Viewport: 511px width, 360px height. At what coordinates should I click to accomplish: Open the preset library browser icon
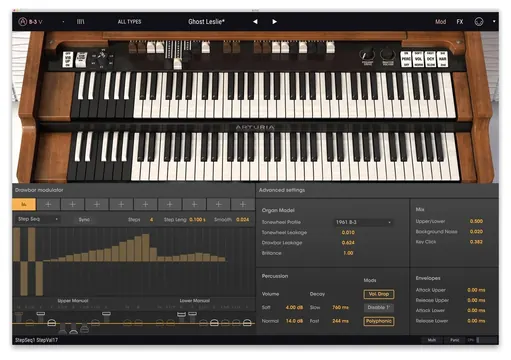80,22
